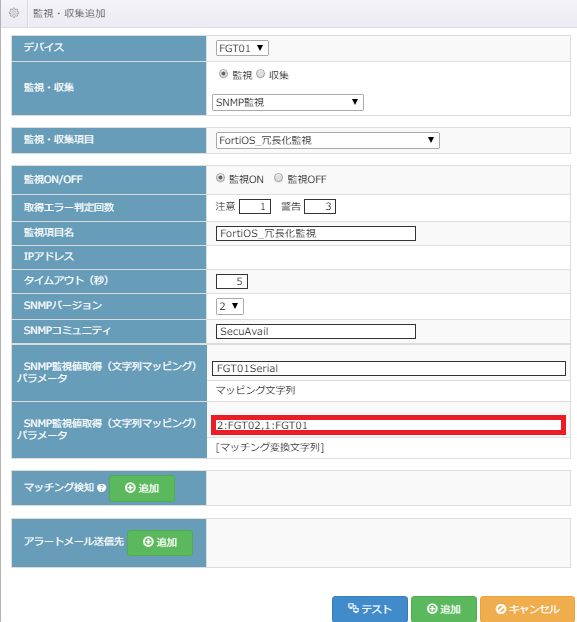Viewport: 577px width, 622px height.
Task: Focus the SNMPコミュニティ SecuAvail field
Action: coord(316,331)
